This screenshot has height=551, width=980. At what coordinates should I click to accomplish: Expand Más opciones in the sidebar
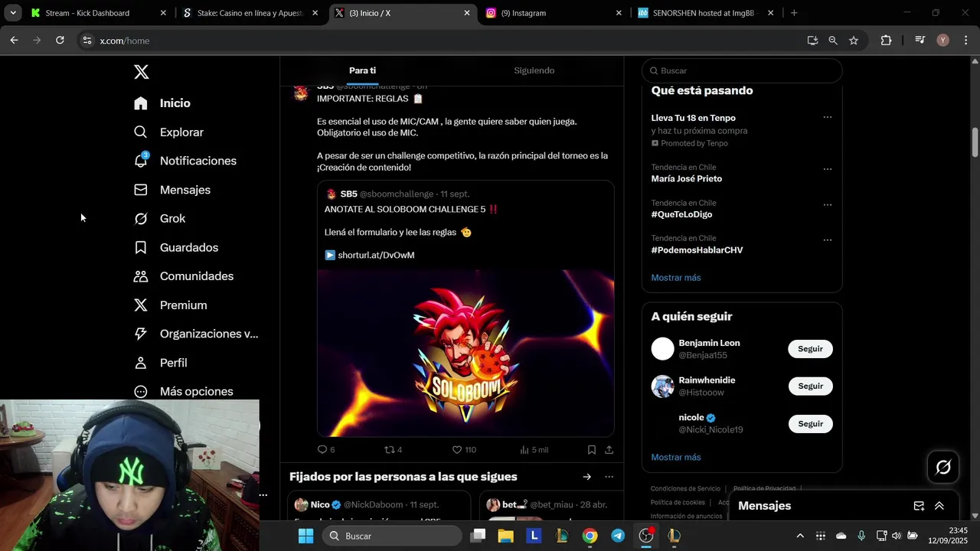point(183,392)
